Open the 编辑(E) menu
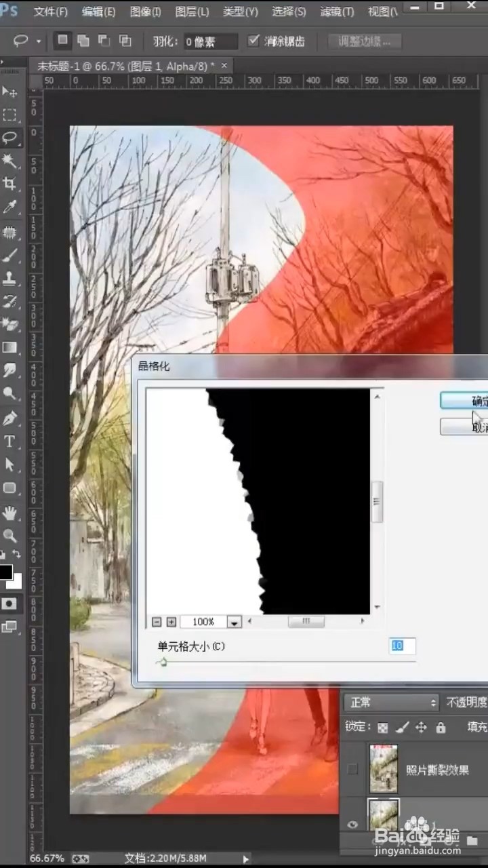The height and width of the screenshot is (868, 488). click(98, 12)
